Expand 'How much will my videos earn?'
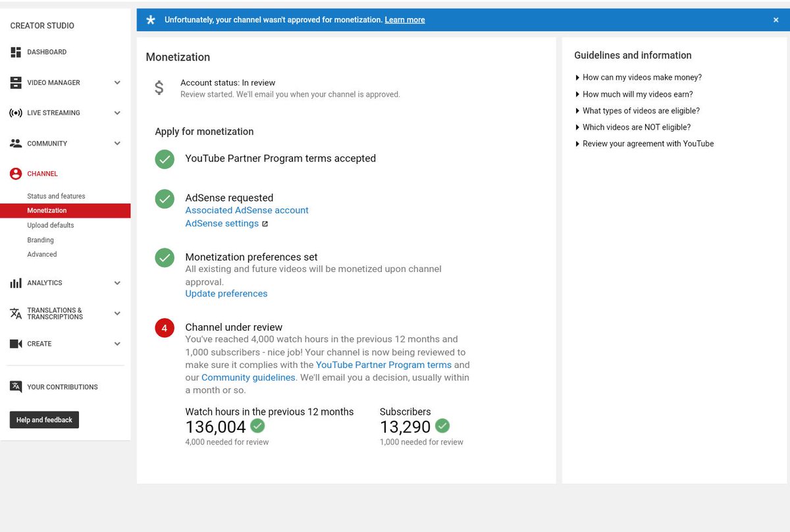This screenshot has height=532, width=790. 634,94
